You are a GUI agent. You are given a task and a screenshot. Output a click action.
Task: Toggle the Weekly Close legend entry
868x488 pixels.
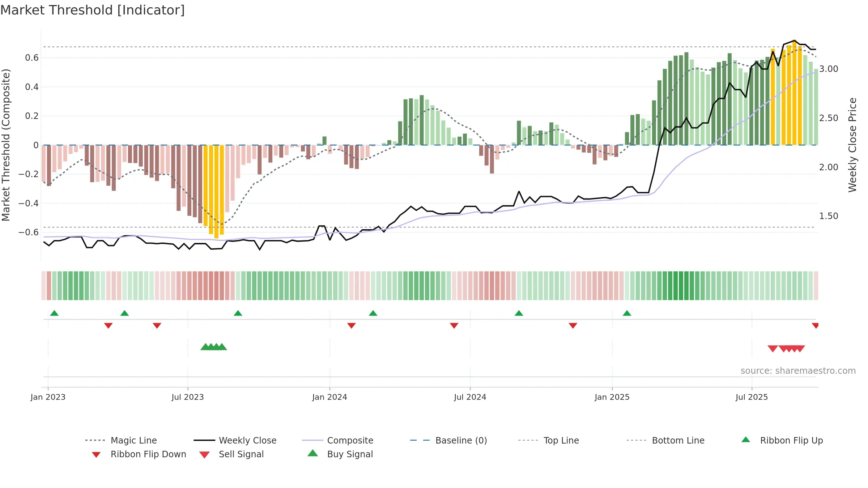(x=235, y=440)
